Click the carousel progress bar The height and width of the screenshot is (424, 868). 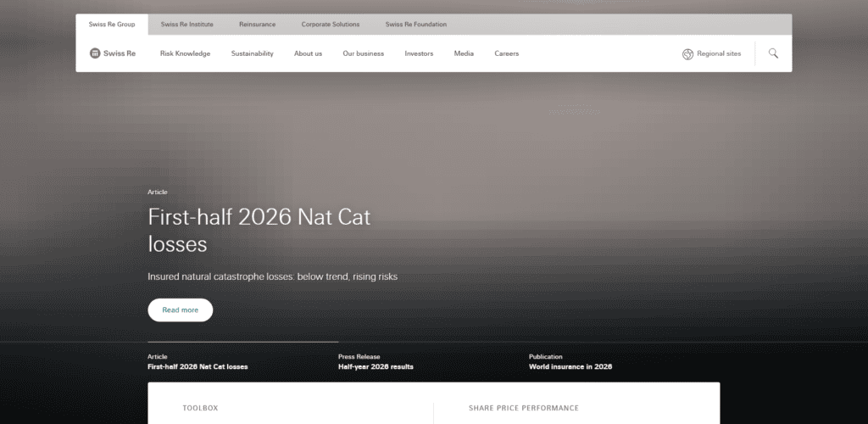pos(243,342)
